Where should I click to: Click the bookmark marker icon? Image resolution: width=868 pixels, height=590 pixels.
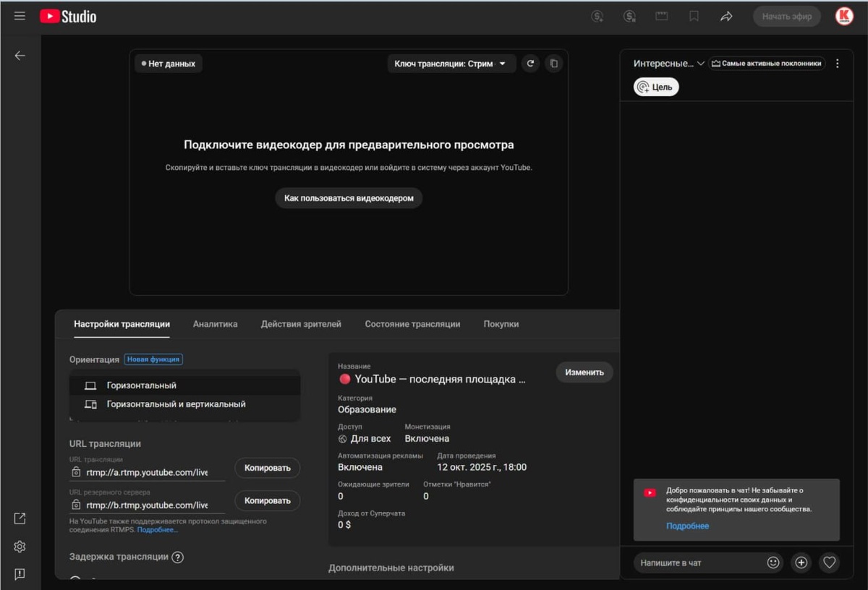[x=694, y=16]
